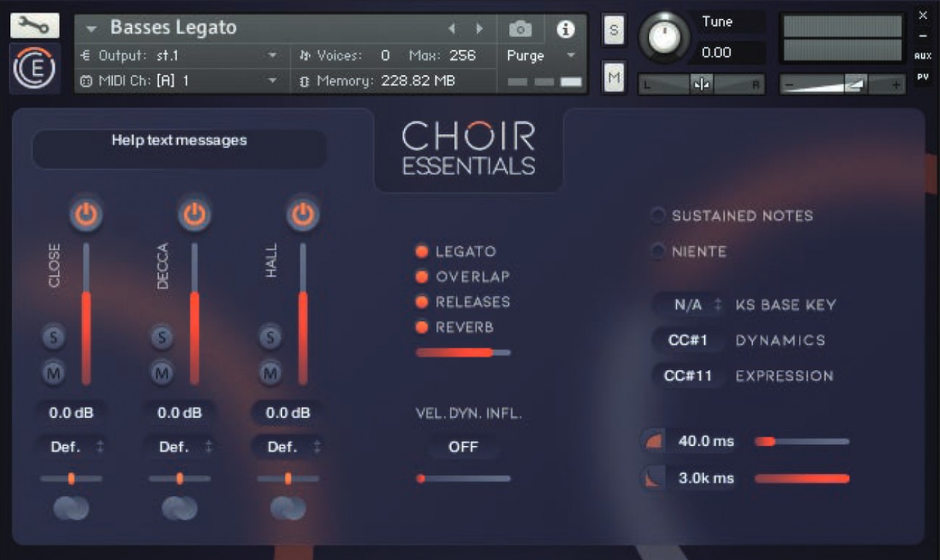
Task: Click the Purge button
Action: [526, 55]
